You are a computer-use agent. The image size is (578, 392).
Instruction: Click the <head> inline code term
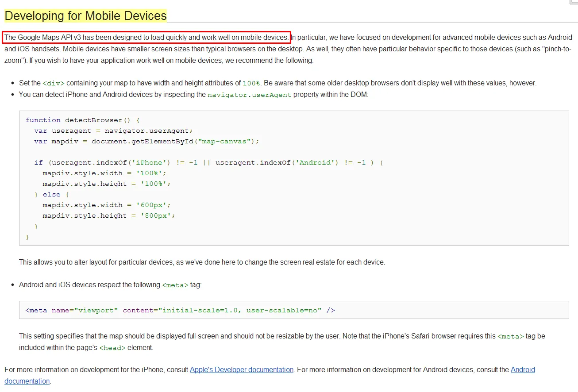[x=112, y=348]
